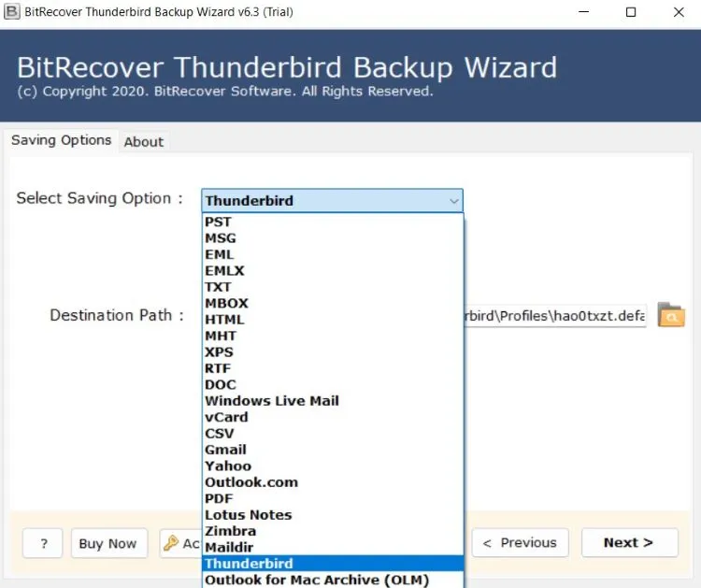Choose Outlook for Mac Archive (OLM)
This screenshot has height=588, width=701.
[x=333, y=580]
